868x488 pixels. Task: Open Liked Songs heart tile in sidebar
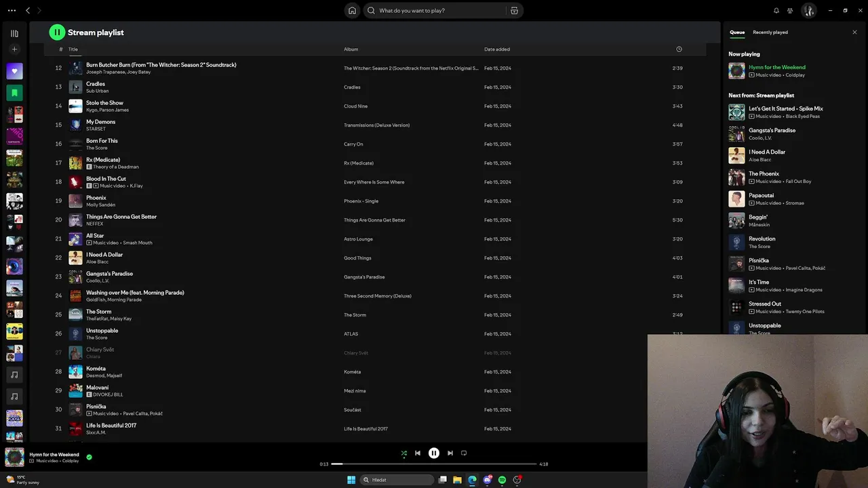click(x=14, y=71)
